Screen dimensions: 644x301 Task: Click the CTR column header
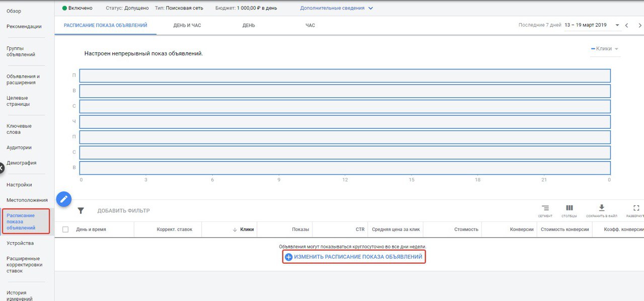tap(360, 230)
